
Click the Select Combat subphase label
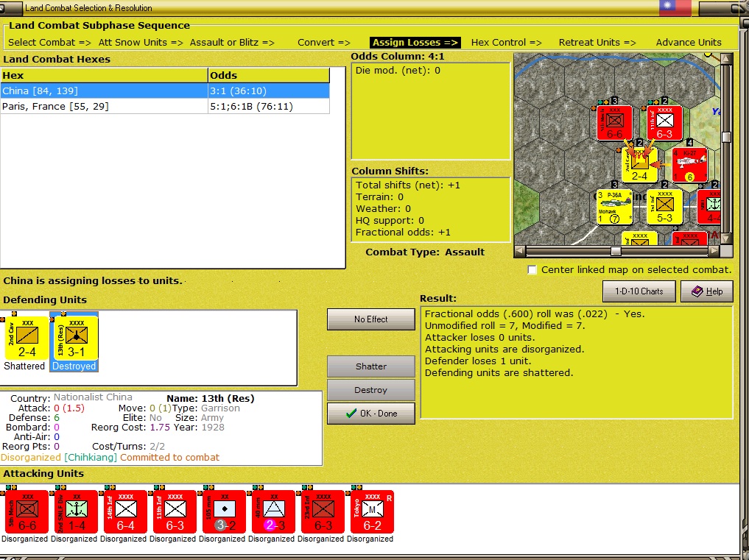(49, 43)
